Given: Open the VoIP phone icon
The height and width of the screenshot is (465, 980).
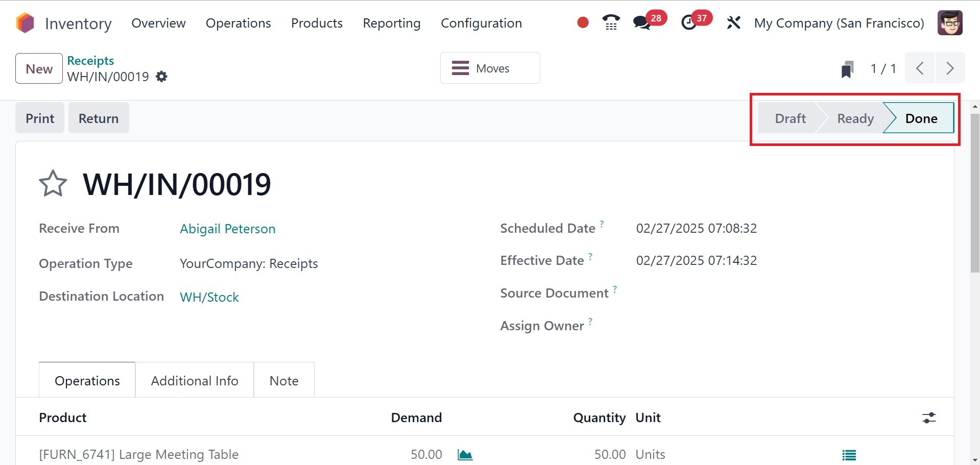Looking at the screenshot, I should pos(611,23).
